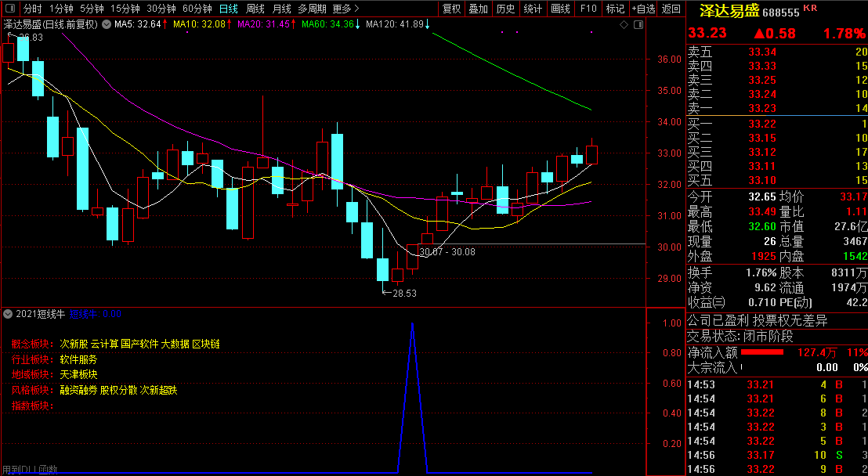868x476 pixels.
Task: Click the stock name 泽达易盛 in quote panel
Action: coord(729,11)
